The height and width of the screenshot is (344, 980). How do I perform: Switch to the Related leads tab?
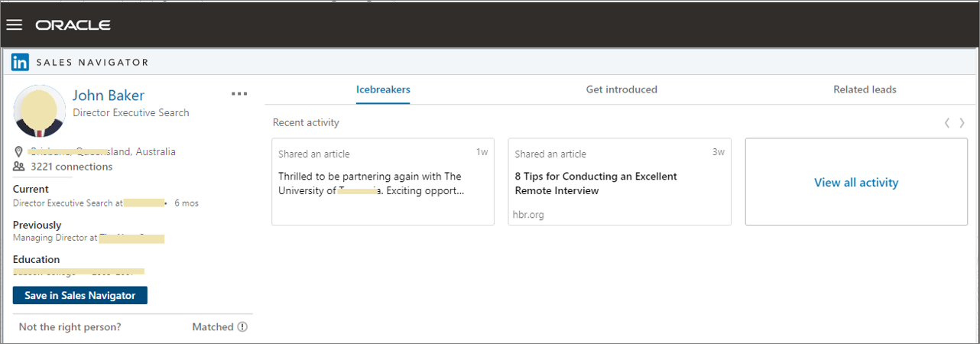click(865, 89)
